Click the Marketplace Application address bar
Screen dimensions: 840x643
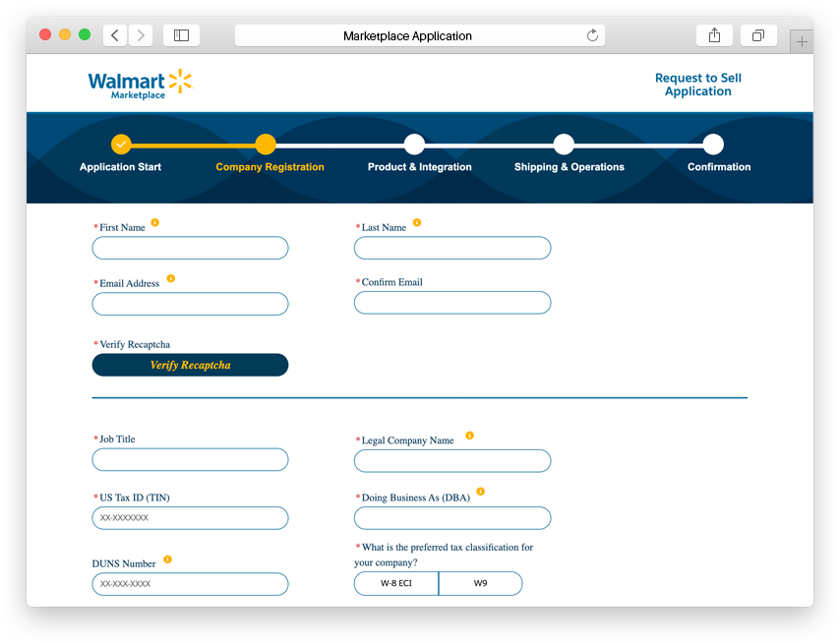click(420, 35)
